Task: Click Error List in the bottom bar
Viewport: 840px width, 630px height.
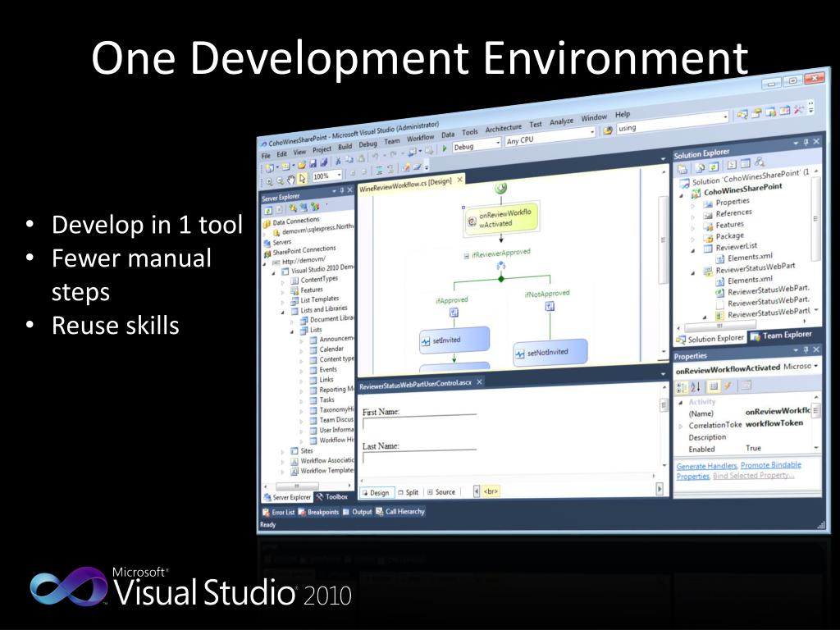Action: click(278, 513)
